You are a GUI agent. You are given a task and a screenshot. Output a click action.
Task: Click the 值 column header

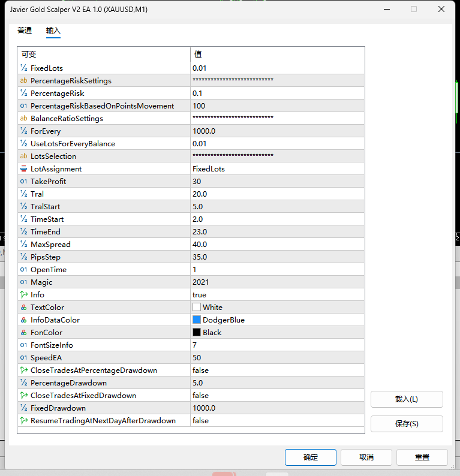tap(277, 55)
